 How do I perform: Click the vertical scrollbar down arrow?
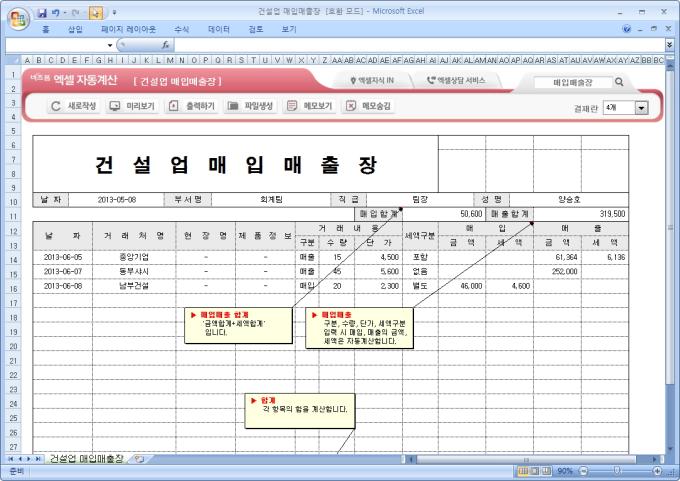669,449
